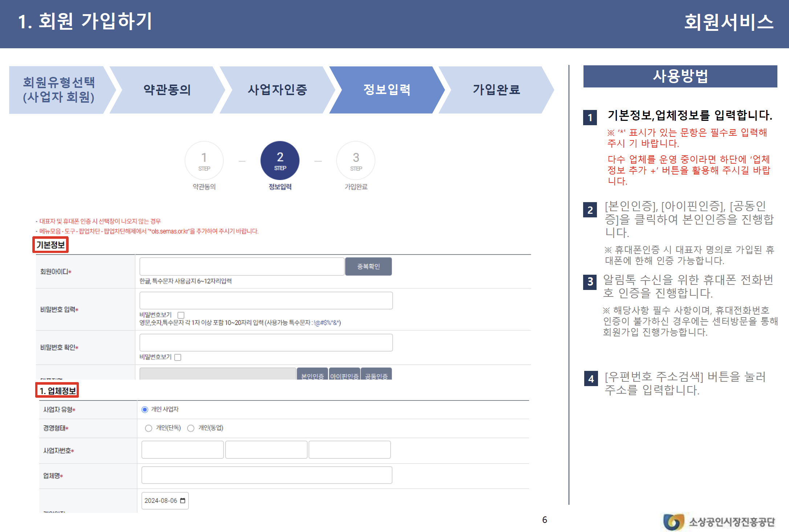Click the 업체명 input field

point(267,475)
